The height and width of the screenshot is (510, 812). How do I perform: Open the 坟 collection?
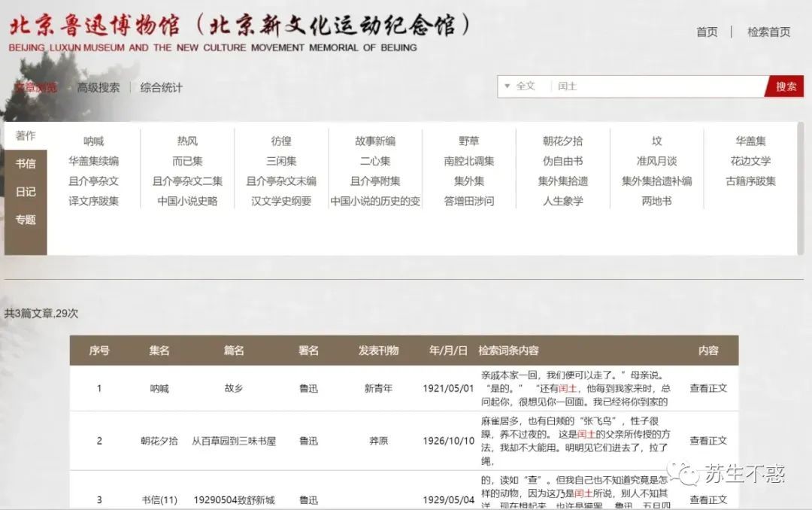tap(656, 141)
